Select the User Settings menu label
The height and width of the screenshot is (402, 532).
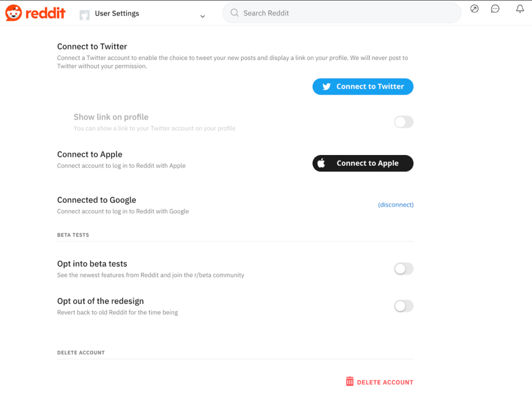[x=117, y=14]
